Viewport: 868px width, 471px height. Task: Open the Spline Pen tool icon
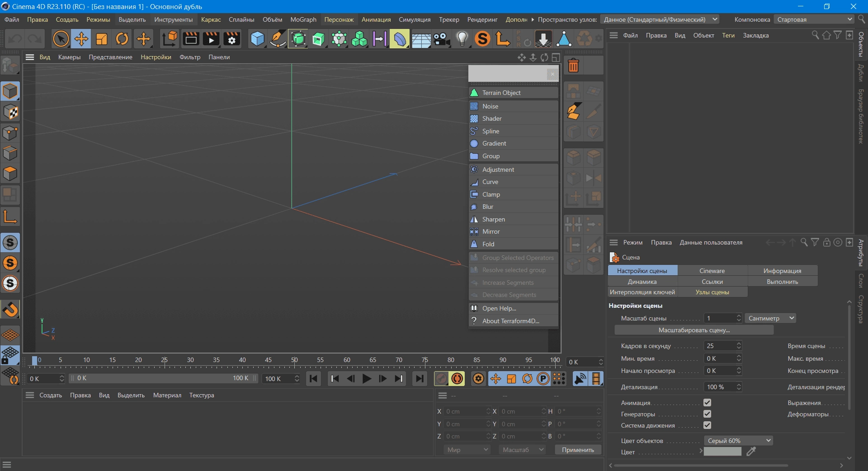pyautogui.click(x=278, y=39)
